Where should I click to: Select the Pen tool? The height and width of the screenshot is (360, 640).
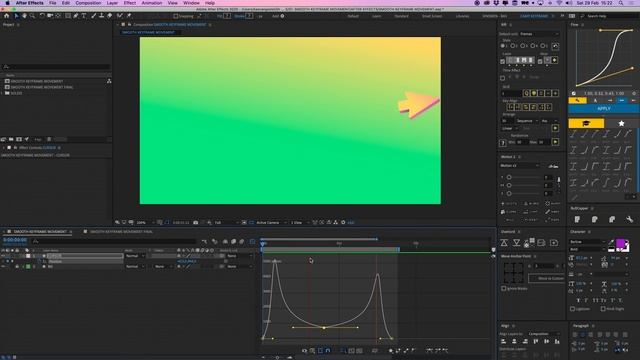tap(76, 16)
